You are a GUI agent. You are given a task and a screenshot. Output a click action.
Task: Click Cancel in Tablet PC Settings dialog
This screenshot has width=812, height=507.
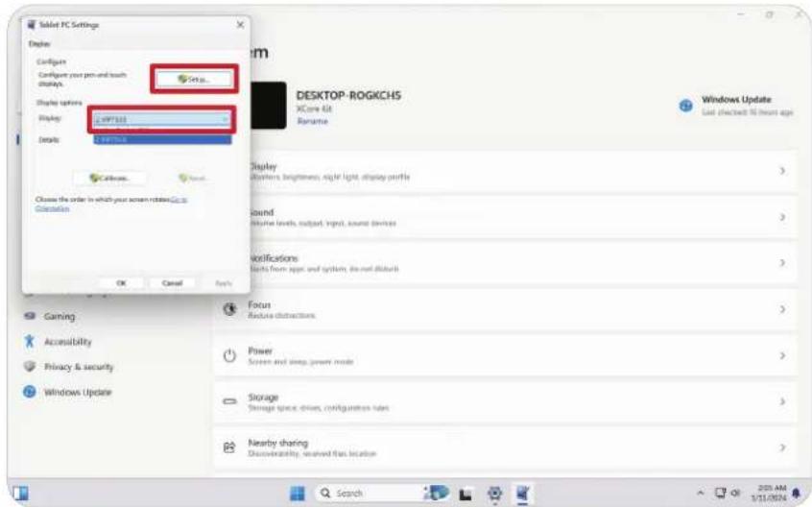point(172,283)
